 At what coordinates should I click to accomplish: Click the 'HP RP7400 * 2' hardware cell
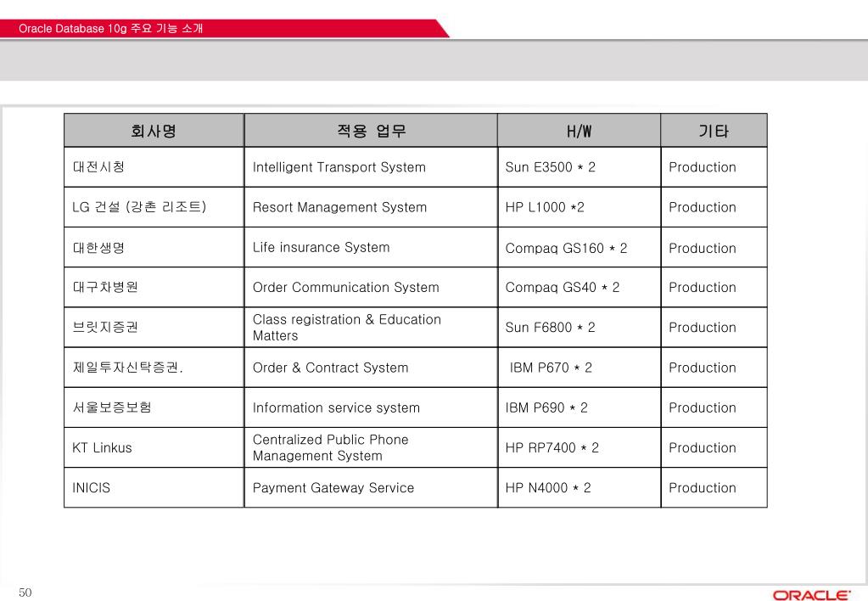point(579,447)
